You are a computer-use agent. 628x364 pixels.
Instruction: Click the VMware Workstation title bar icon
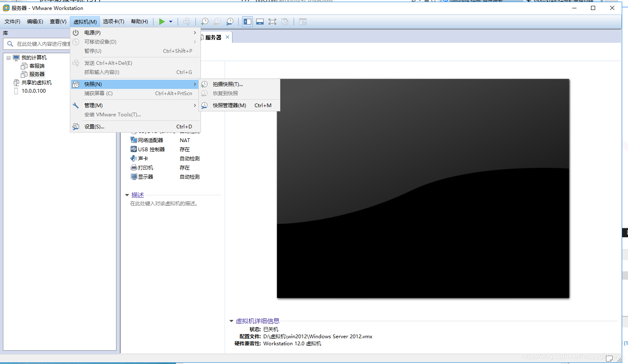tap(6, 8)
